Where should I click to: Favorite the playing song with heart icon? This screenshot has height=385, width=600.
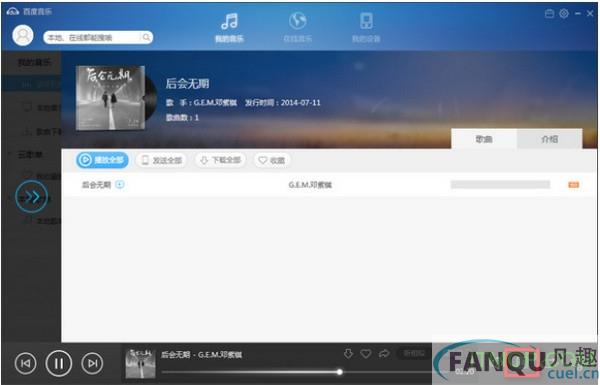[366, 354]
